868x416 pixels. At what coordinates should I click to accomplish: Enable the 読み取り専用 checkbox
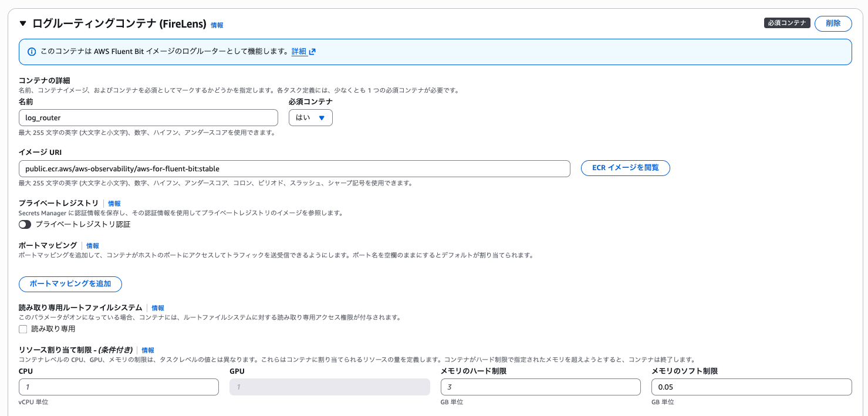click(23, 329)
